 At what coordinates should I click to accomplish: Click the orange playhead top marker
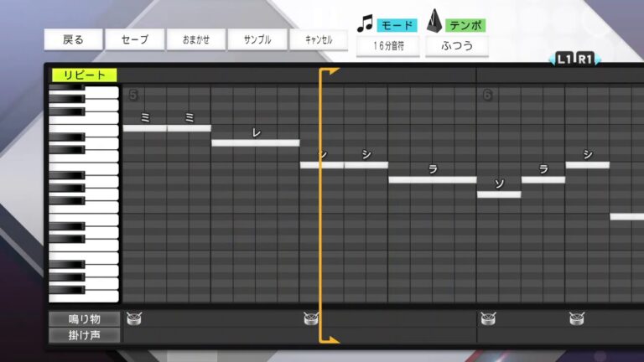[x=330, y=72]
